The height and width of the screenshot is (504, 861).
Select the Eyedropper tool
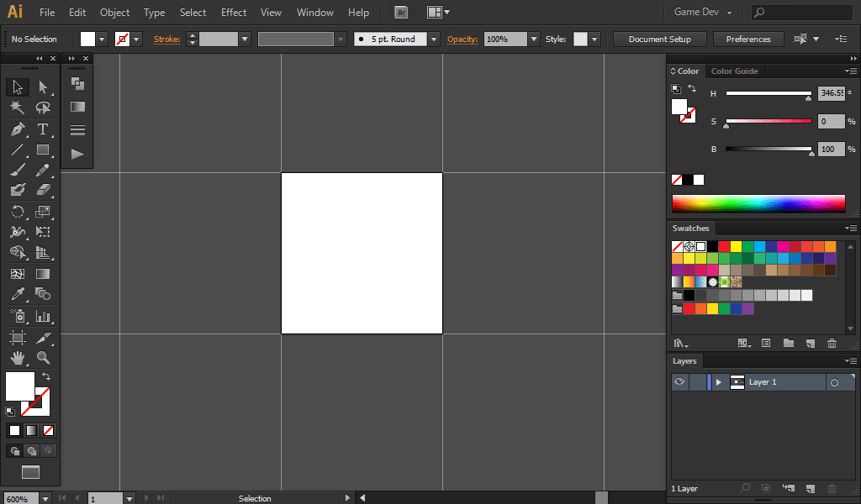[17, 295]
